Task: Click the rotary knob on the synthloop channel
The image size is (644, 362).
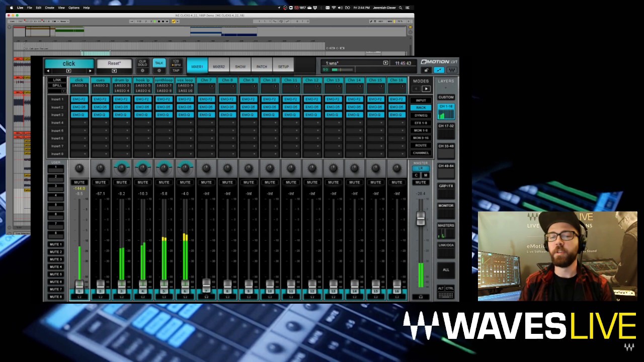Action: click(164, 168)
